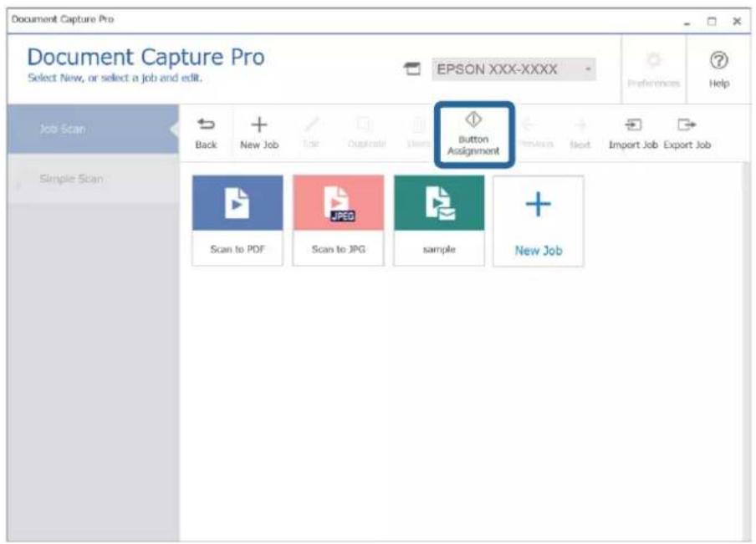Export a job with Export Job
The image size is (756, 544).
coord(687,133)
